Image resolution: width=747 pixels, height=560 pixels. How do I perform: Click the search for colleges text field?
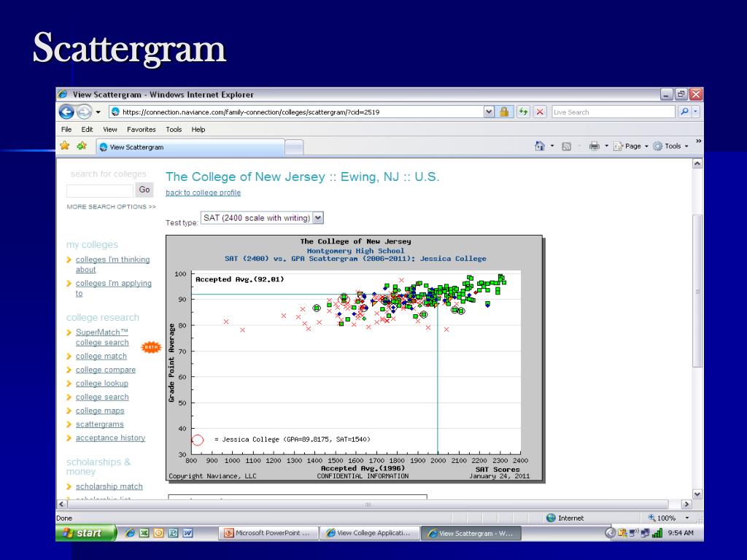tap(99, 190)
